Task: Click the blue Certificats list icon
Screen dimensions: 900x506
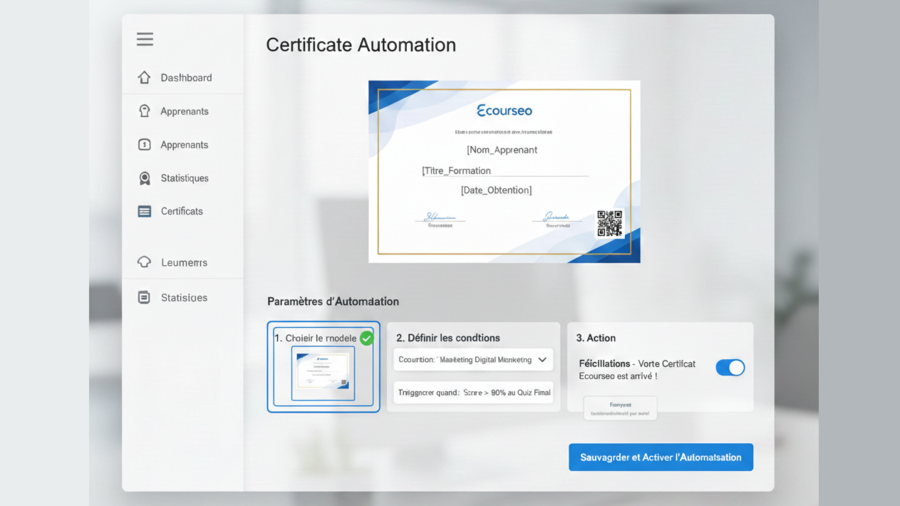Action: point(144,211)
